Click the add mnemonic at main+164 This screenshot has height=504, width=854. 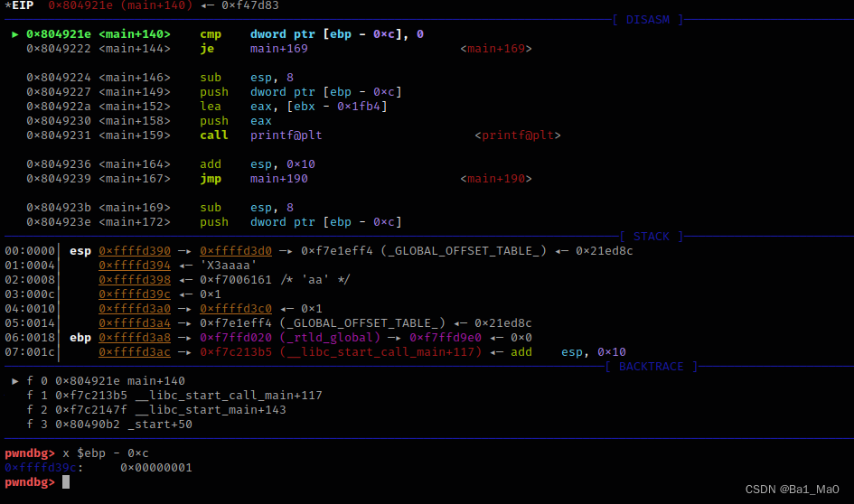(211, 163)
